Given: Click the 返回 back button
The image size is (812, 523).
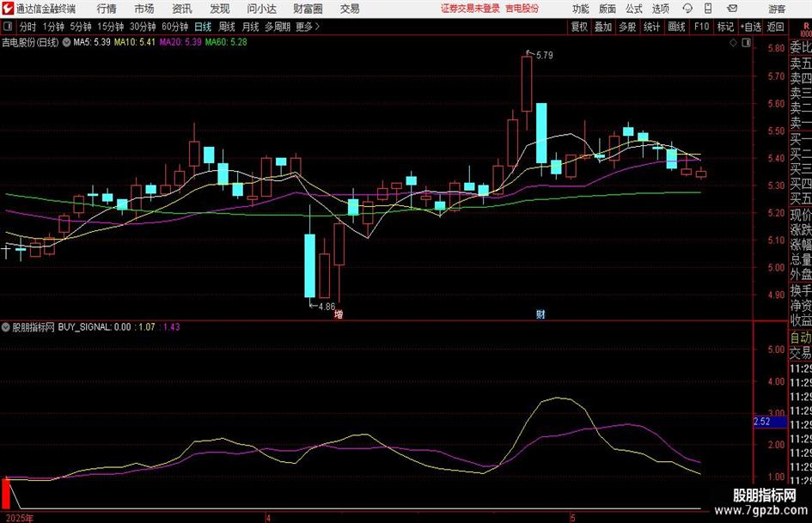Looking at the screenshot, I should (x=775, y=27).
